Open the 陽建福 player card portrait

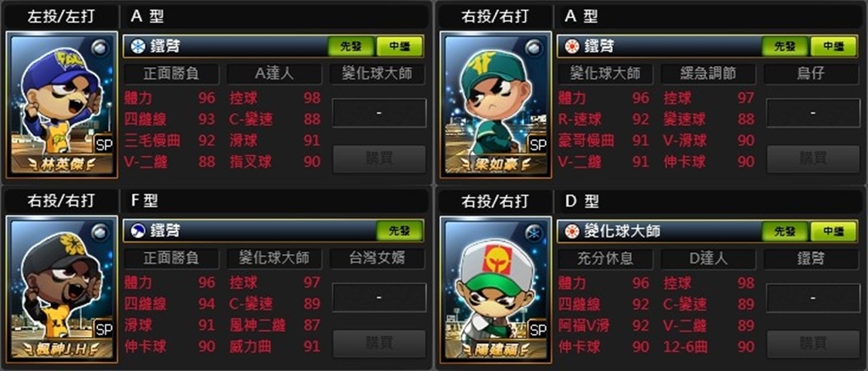coord(496,288)
